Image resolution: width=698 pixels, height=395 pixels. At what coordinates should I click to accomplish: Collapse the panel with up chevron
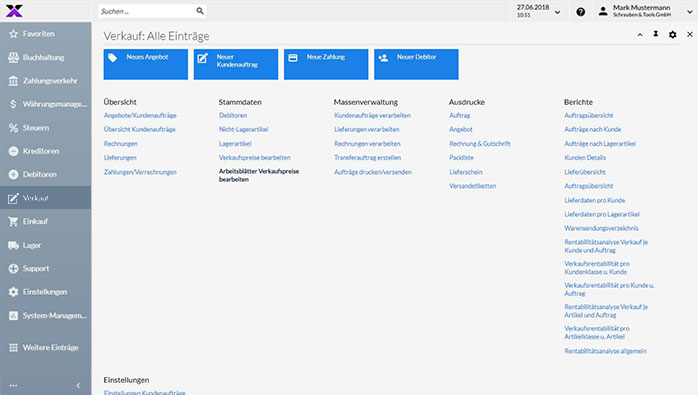coord(640,34)
